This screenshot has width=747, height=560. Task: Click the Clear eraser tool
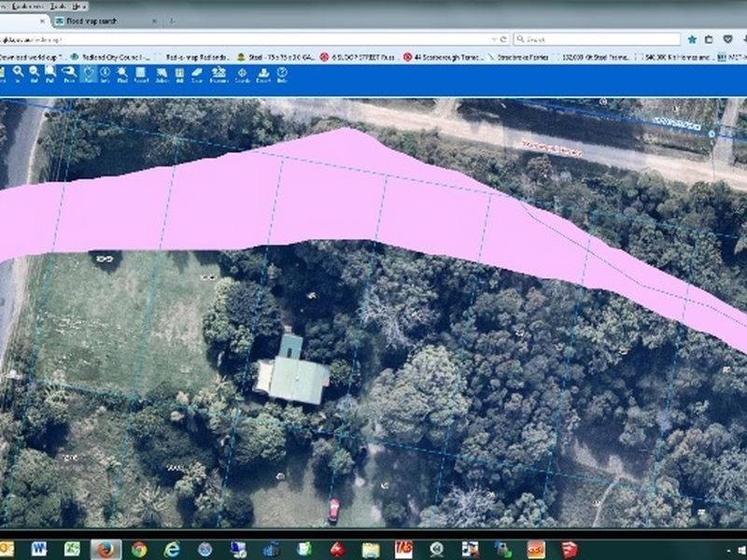(x=197, y=75)
